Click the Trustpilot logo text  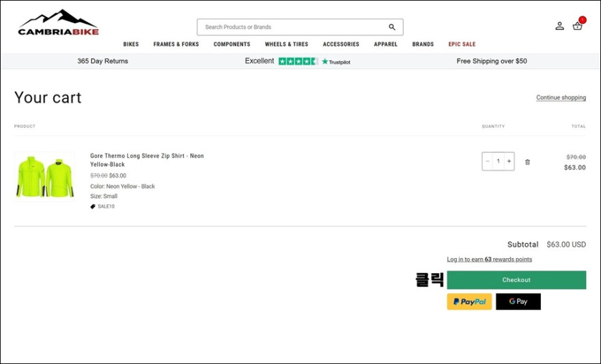[336, 61]
